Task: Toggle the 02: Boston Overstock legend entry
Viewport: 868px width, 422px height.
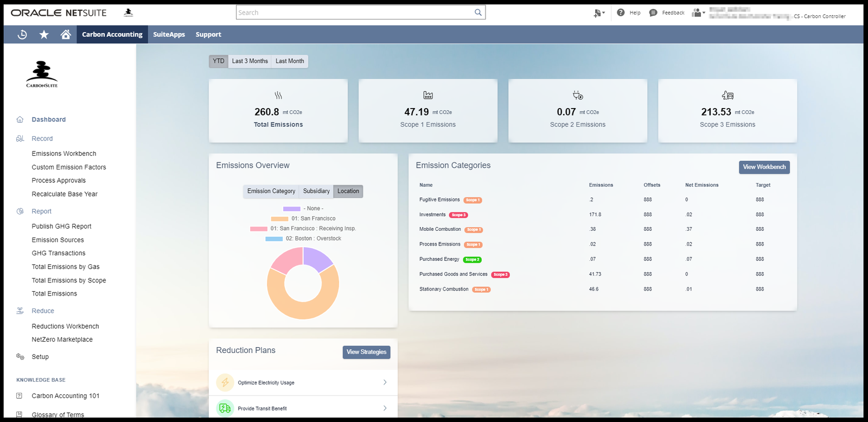Action: [x=303, y=238]
